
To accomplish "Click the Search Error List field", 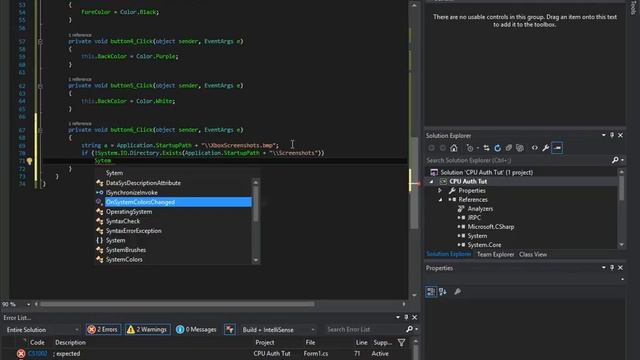I will click(x=364, y=329).
